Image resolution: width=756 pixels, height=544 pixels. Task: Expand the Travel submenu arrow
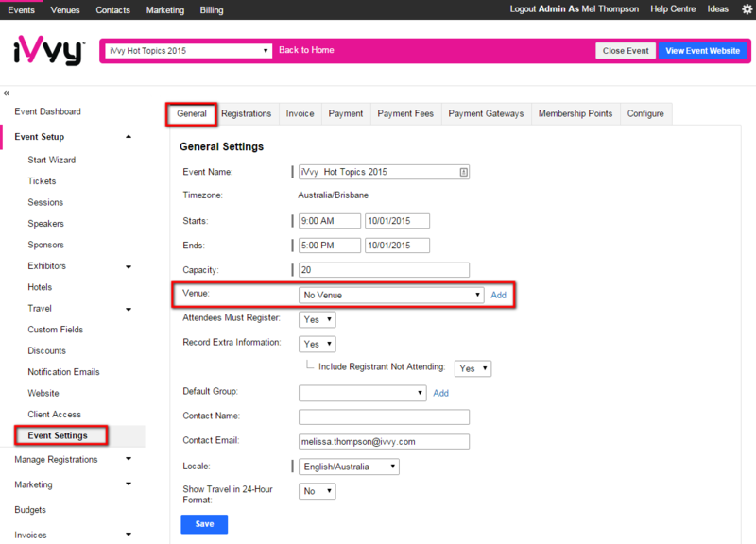tap(129, 309)
